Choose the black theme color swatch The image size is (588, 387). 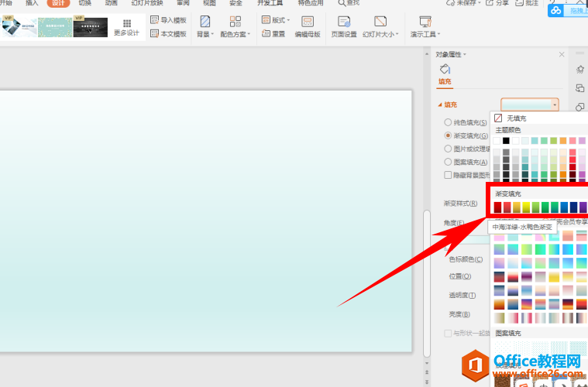coord(506,141)
